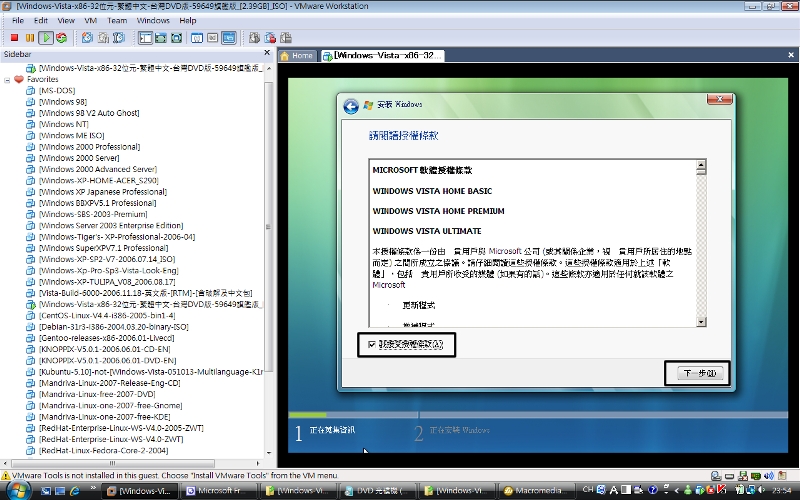Open the Help menu
Screen dimensions: 800x500
point(188,20)
